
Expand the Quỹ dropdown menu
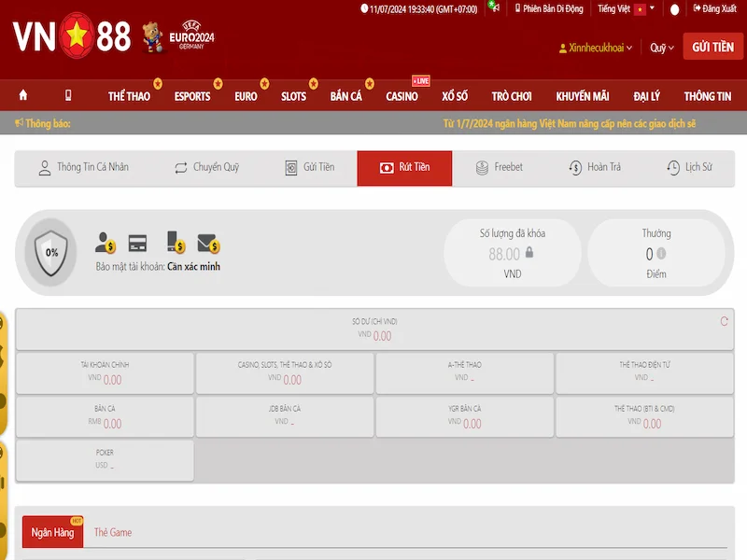(x=661, y=48)
